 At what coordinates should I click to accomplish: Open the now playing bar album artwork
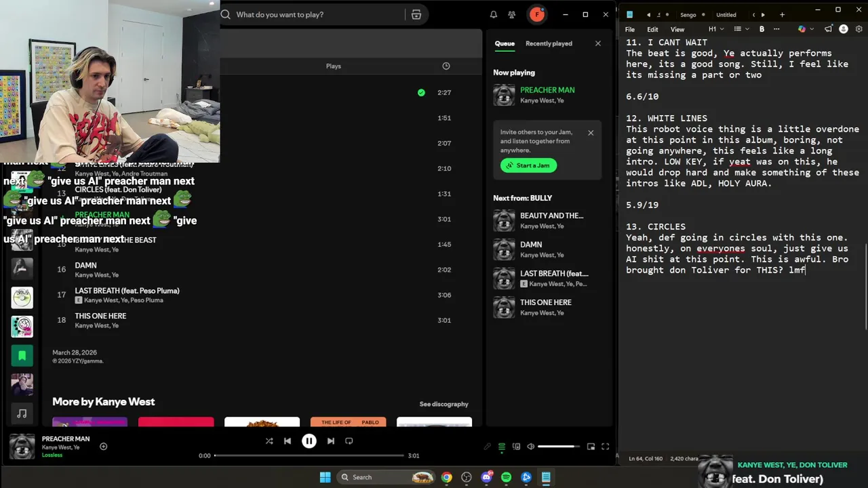pos(22,447)
